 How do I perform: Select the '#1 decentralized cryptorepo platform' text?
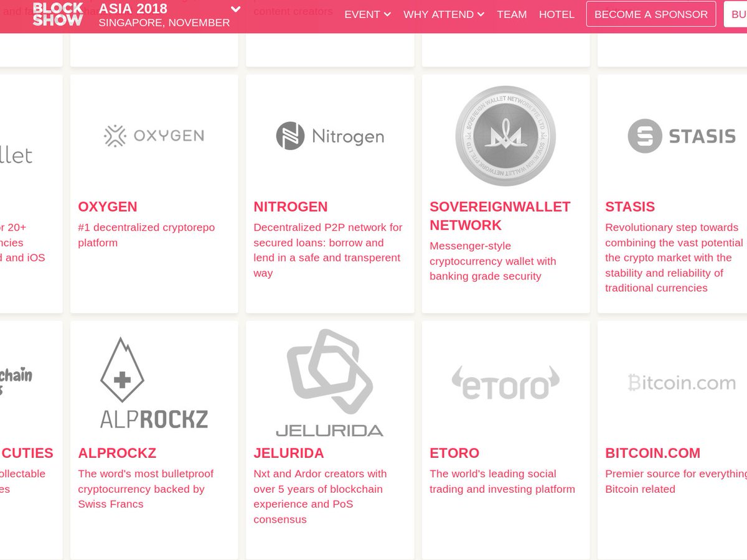(146, 235)
